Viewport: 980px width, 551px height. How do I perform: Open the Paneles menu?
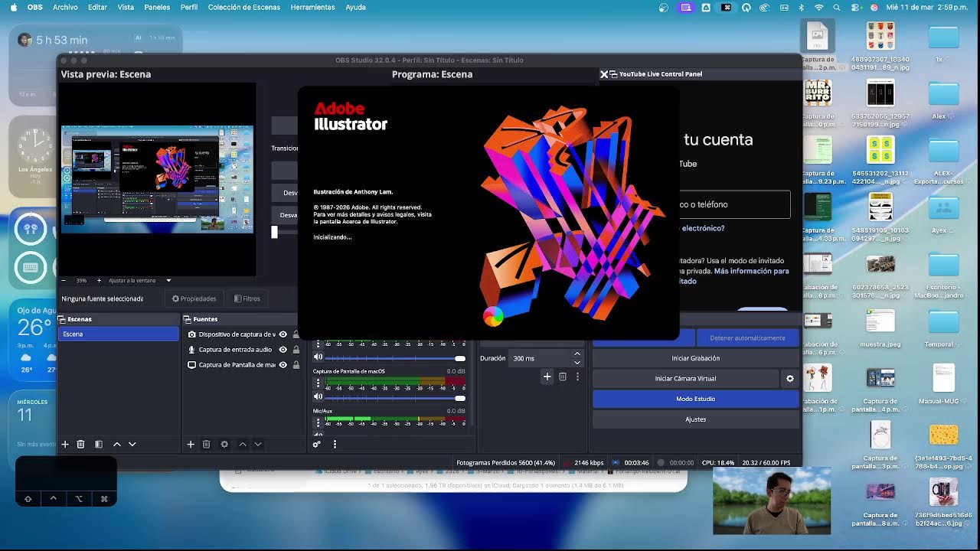click(x=157, y=7)
